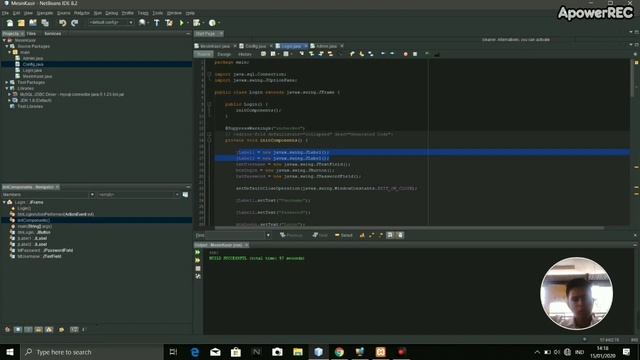Click the Re-run icon in Output
640x360 pixels.
click(x=198, y=253)
